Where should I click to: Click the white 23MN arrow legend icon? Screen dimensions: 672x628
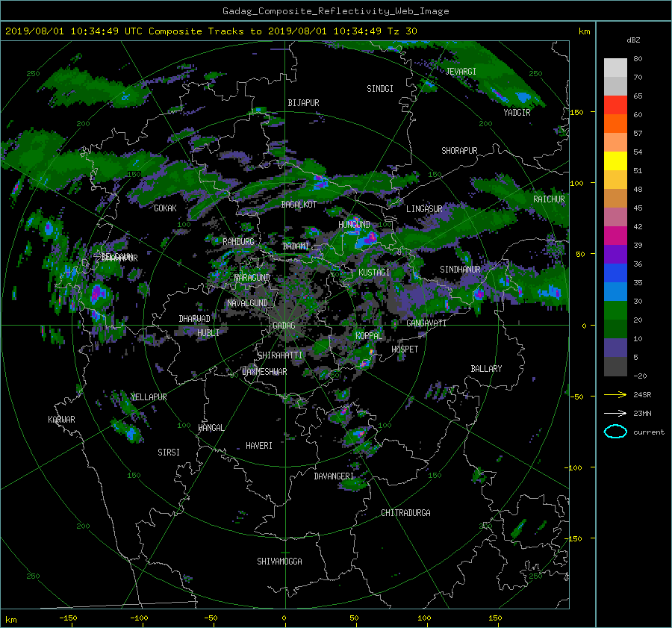click(615, 413)
